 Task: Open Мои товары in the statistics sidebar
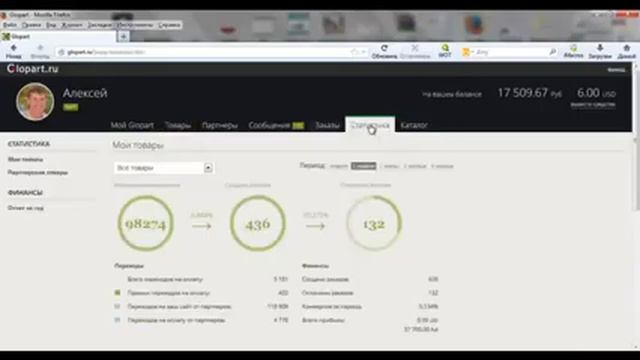25,159
